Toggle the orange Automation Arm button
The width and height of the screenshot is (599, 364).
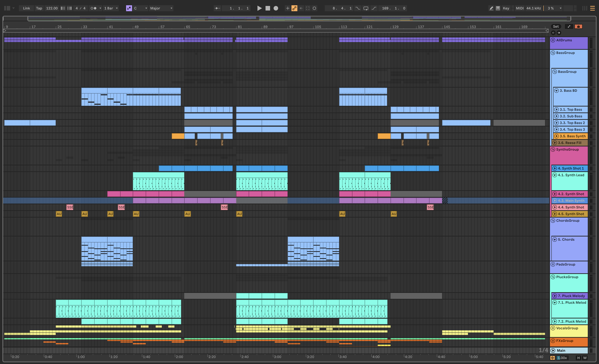[x=294, y=8]
